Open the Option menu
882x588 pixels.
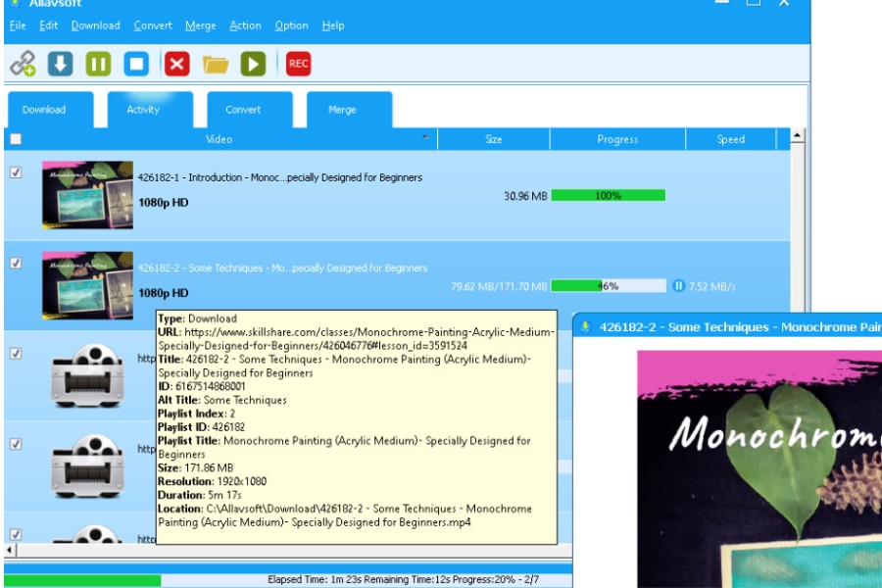pos(291,25)
